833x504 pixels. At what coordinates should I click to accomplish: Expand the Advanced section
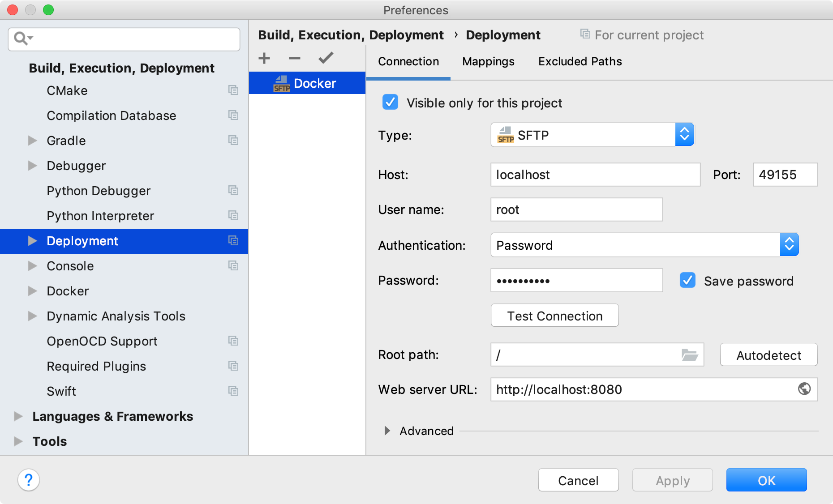387,431
